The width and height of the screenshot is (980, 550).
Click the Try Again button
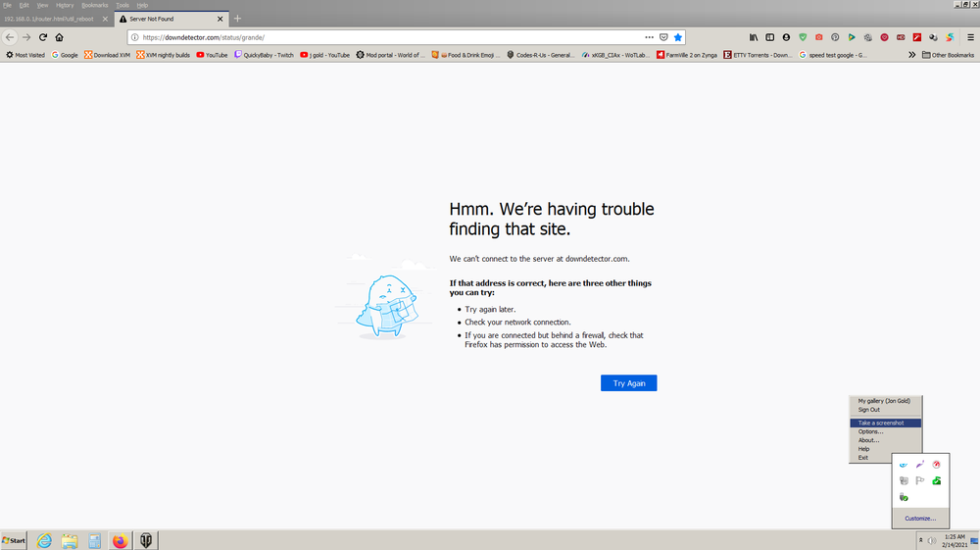[629, 383]
